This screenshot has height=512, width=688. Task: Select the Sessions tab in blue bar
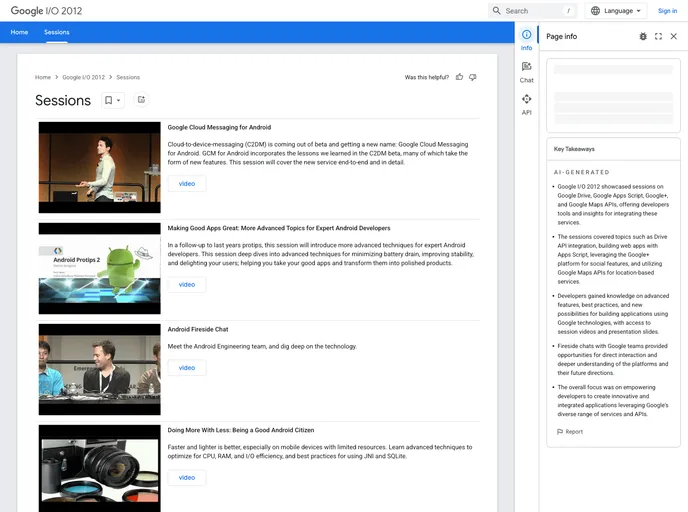click(57, 32)
